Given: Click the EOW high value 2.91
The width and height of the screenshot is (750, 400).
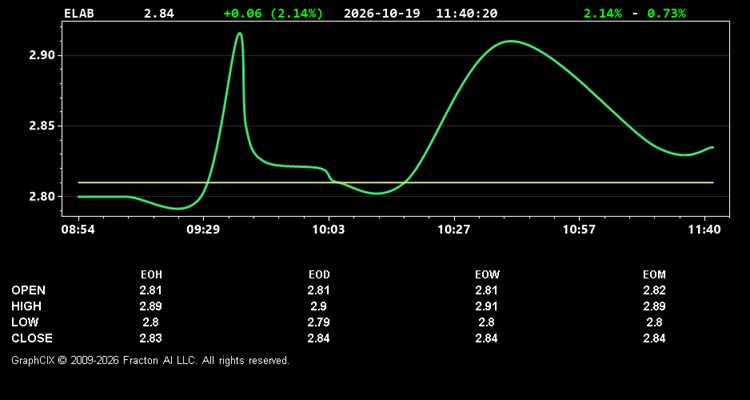Looking at the screenshot, I should coord(486,306).
